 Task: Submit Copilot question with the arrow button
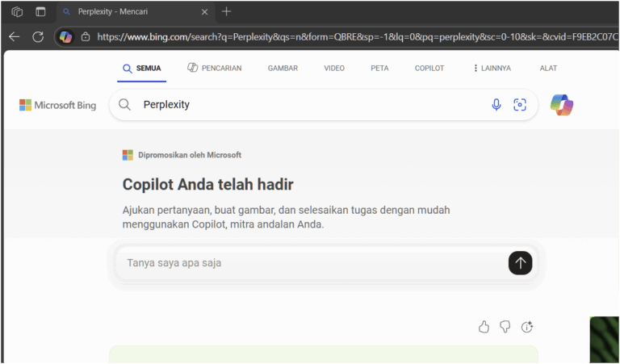coord(521,263)
